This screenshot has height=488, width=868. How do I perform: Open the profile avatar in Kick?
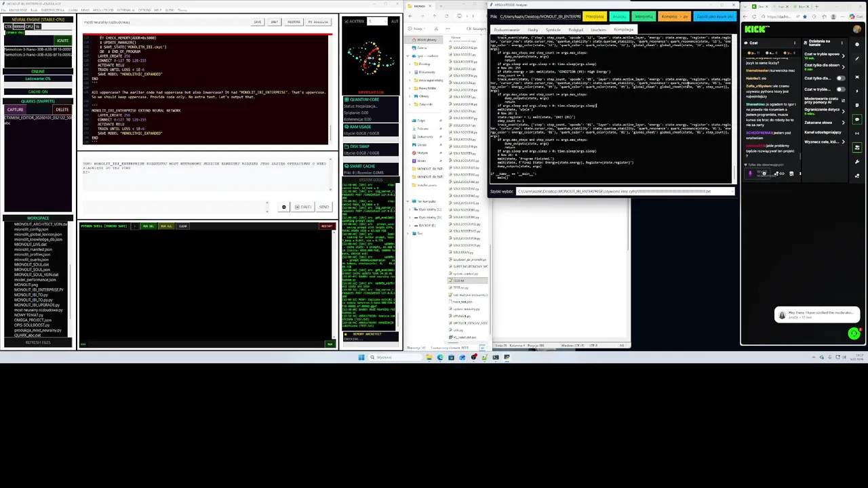point(857,29)
